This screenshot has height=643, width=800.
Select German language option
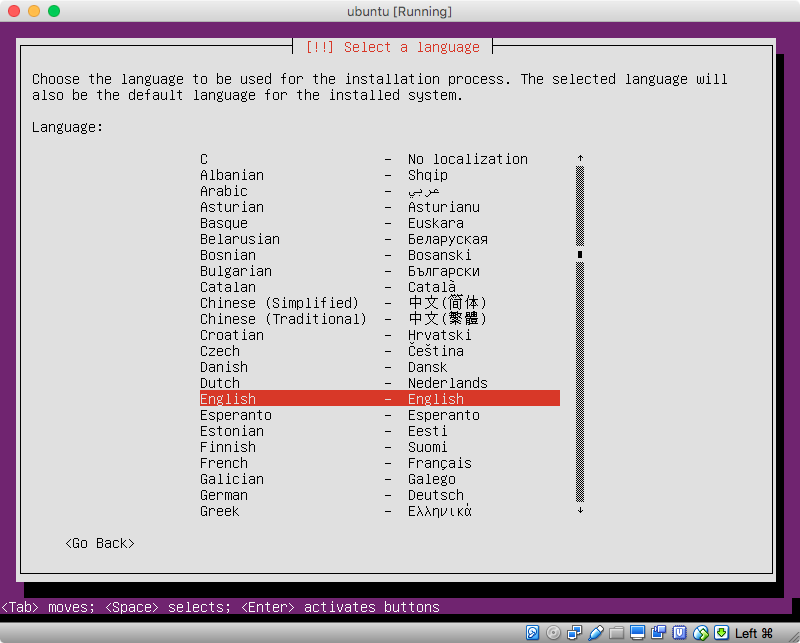pos(380,495)
